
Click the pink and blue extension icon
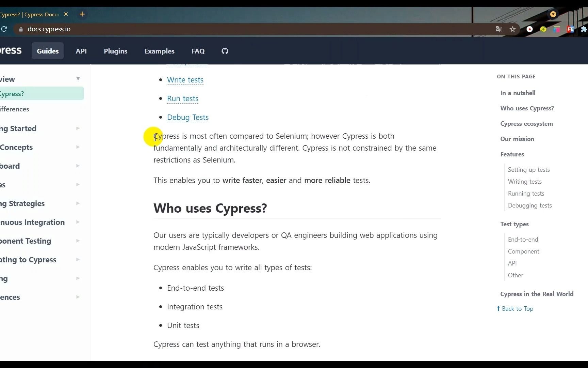557,29
